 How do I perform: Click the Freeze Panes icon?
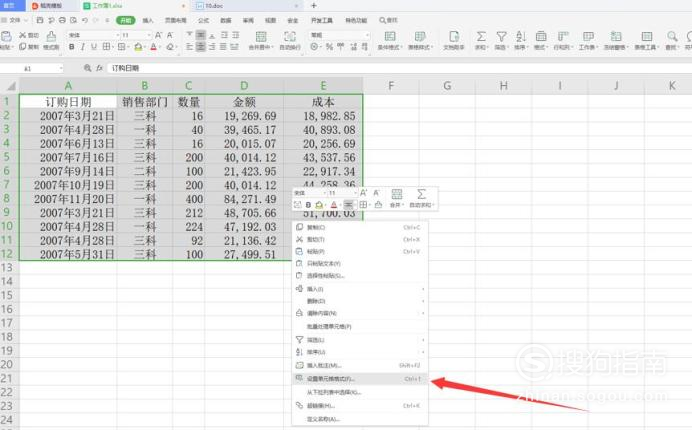[615, 36]
